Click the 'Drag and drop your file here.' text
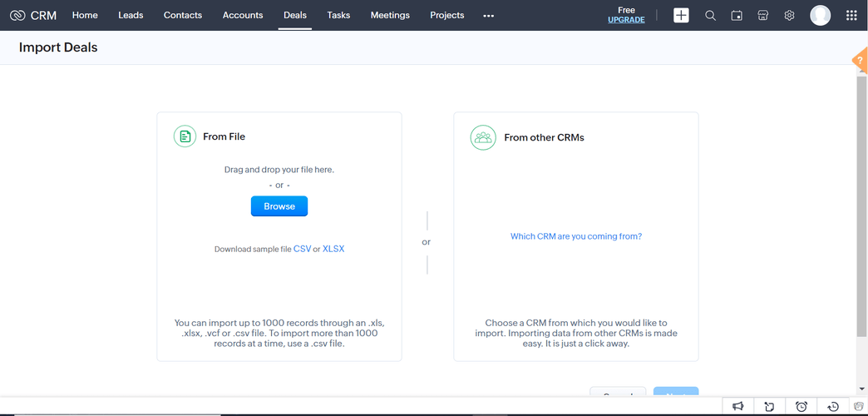Viewport: 868px width, 416px height. point(279,170)
